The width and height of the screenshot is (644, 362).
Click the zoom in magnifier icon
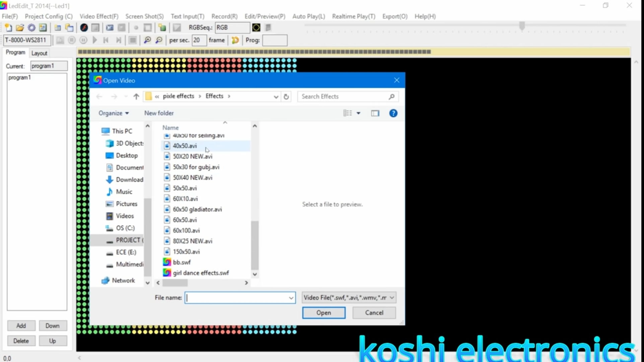coord(147,40)
